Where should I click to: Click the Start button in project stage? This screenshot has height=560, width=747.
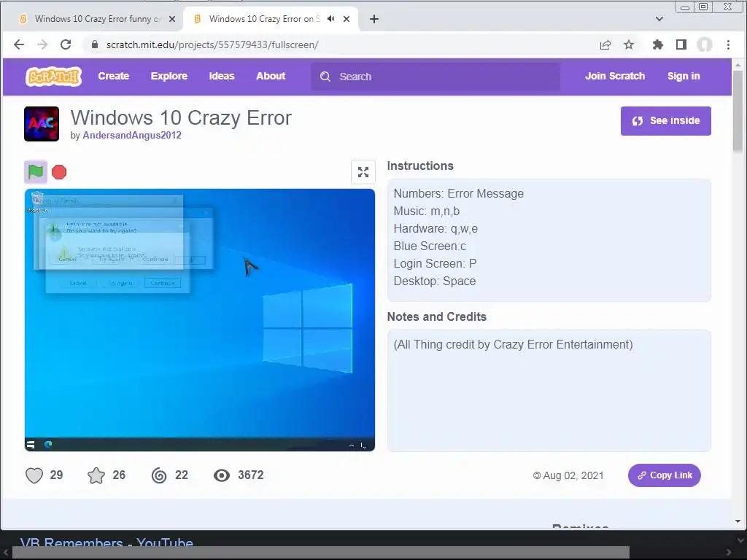pyautogui.click(x=31, y=445)
